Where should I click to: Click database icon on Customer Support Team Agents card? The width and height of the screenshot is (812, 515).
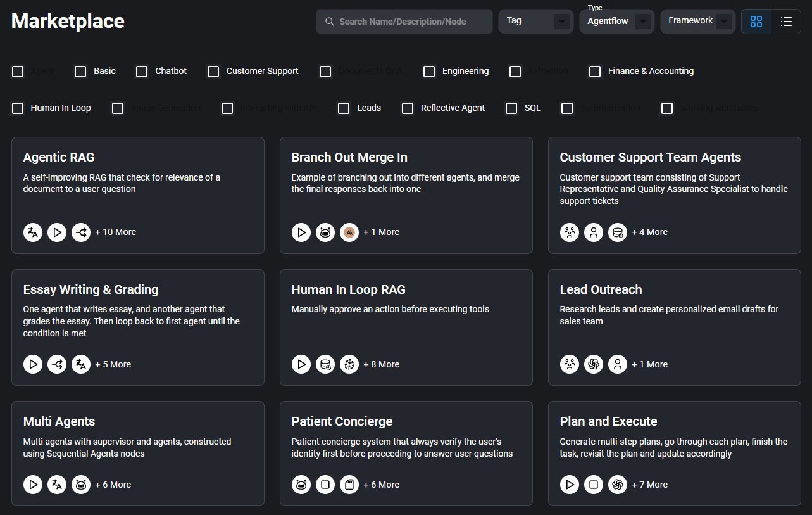618,232
